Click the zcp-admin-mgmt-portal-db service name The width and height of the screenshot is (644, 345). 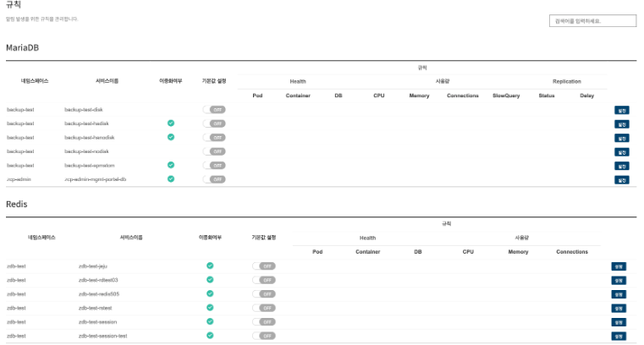click(x=96, y=179)
